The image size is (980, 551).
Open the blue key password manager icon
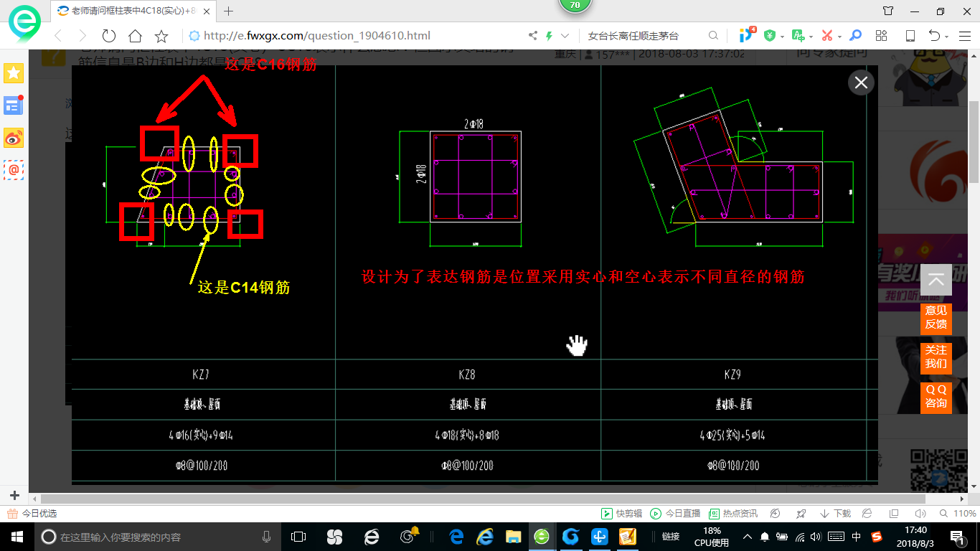pos(855,36)
